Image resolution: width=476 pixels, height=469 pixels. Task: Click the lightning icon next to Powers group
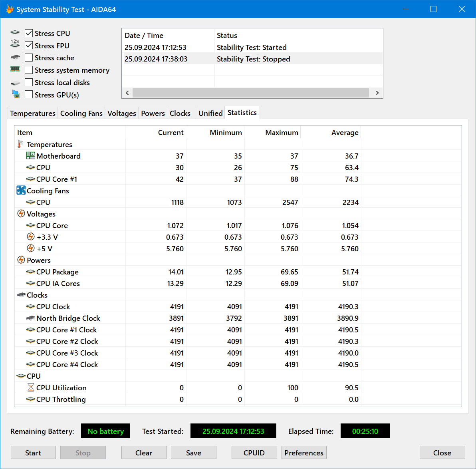click(21, 260)
